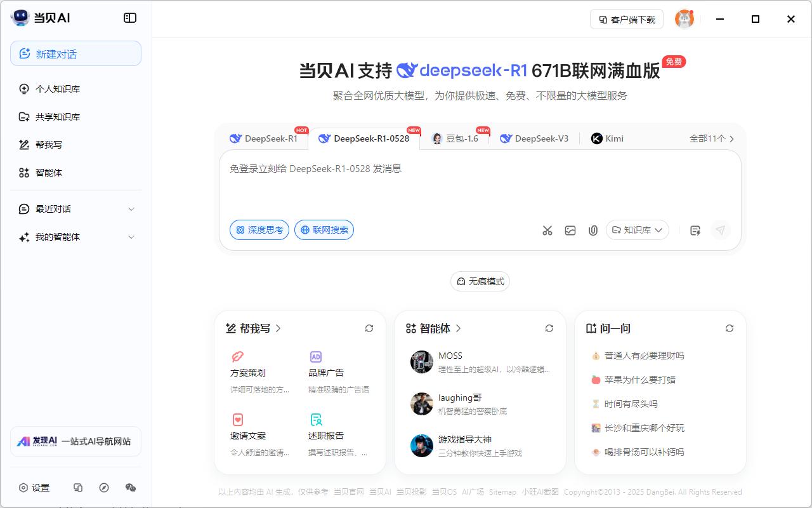The image size is (812, 508).
Task: Open the 发现AI navigation banner
Action: tap(75, 441)
